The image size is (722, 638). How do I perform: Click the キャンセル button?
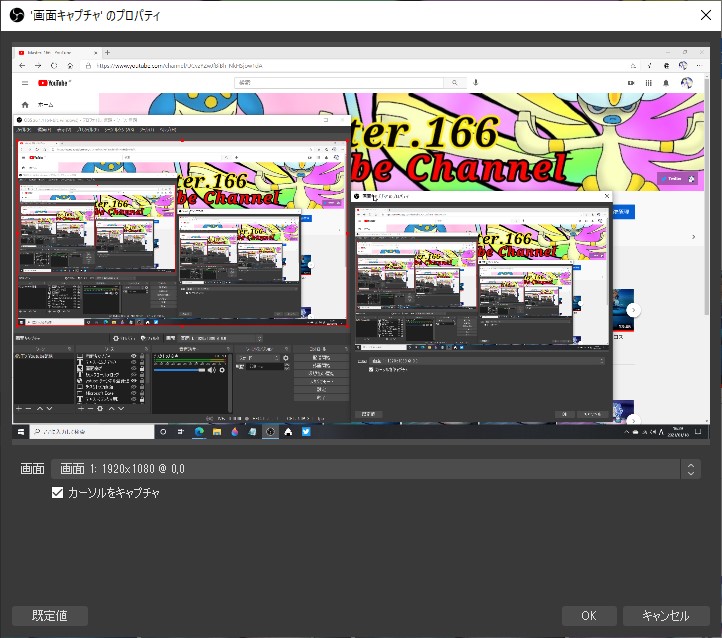(x=666, y=615)
